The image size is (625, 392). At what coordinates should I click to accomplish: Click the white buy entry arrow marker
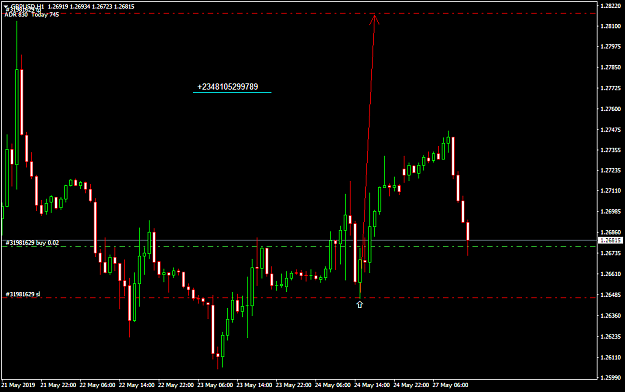[360, 305]
